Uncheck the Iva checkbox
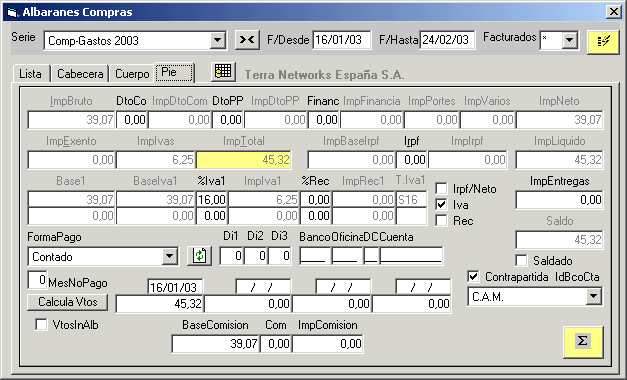Image resolution: width=627 pixels, height=380 pixels. point(441,205)
